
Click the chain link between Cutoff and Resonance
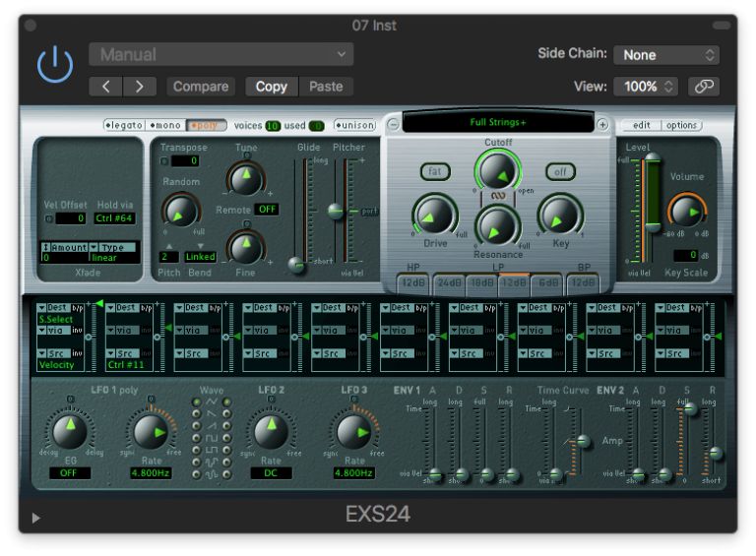pos(498,196)
